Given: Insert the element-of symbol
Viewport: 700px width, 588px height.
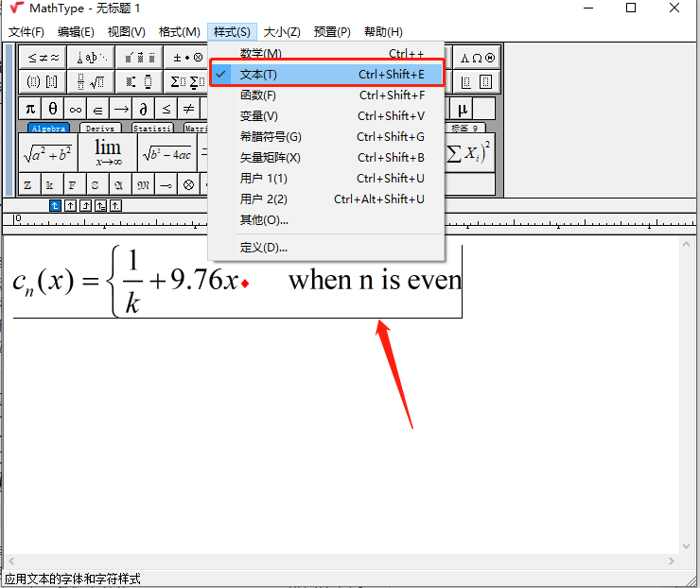Looking at the screenshot, I should [x=98, y=109].
